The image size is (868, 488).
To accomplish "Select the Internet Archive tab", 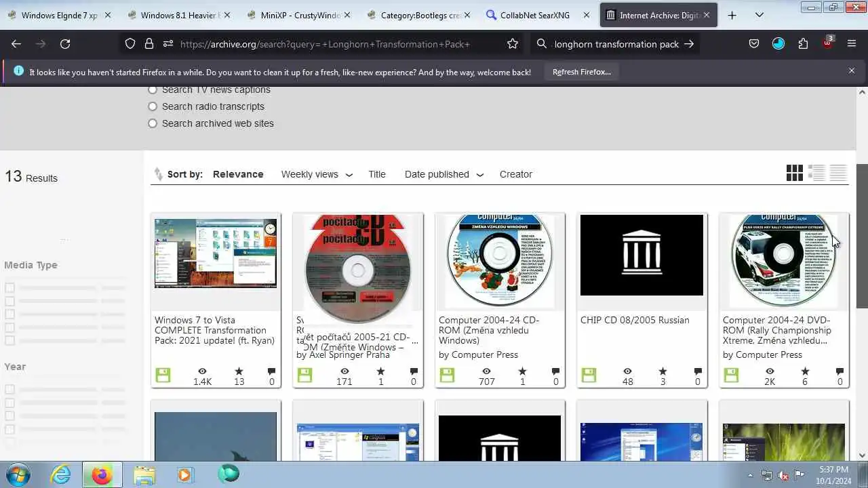I will click(659, 15).
